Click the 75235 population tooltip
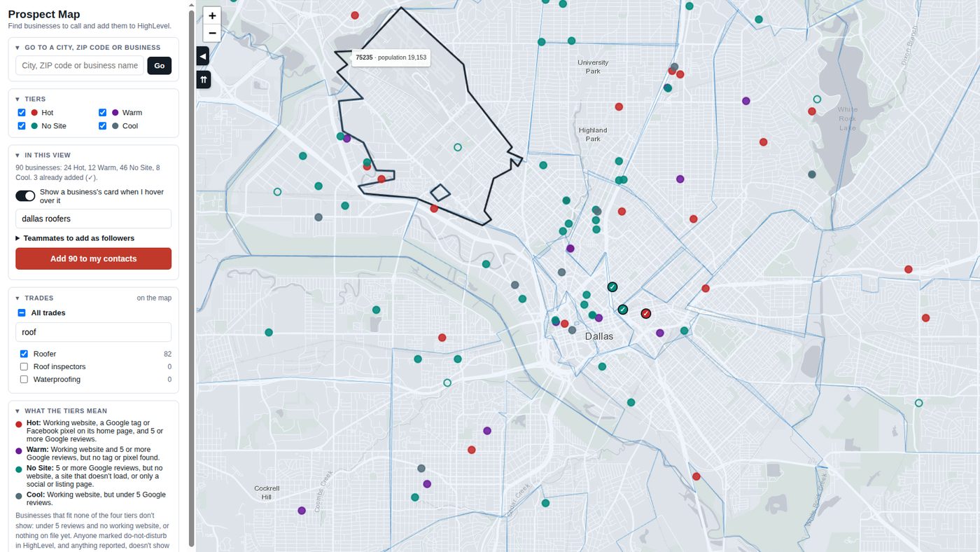Screen dimensions: 980x552 coord(391,57)
